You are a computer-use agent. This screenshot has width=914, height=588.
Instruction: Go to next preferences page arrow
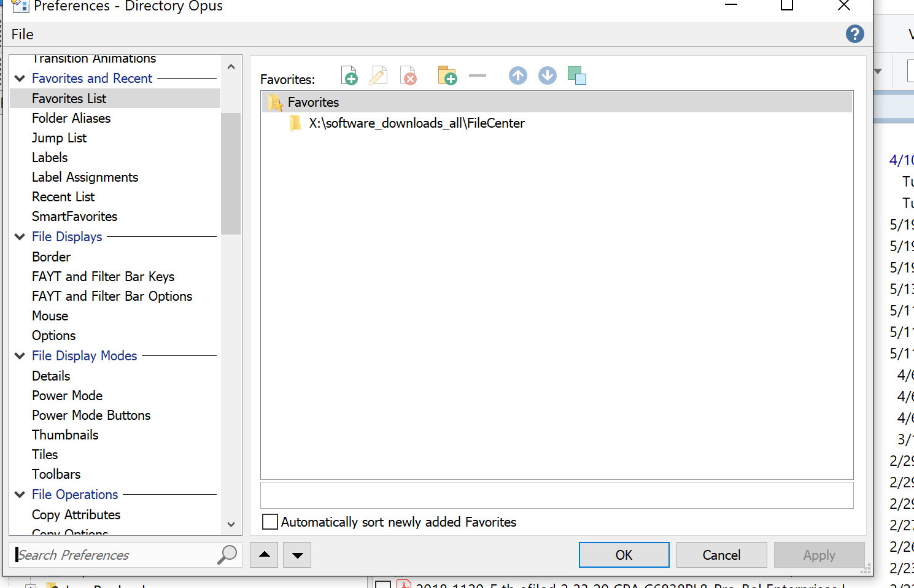pyautogui.click(x=298, y=555)
